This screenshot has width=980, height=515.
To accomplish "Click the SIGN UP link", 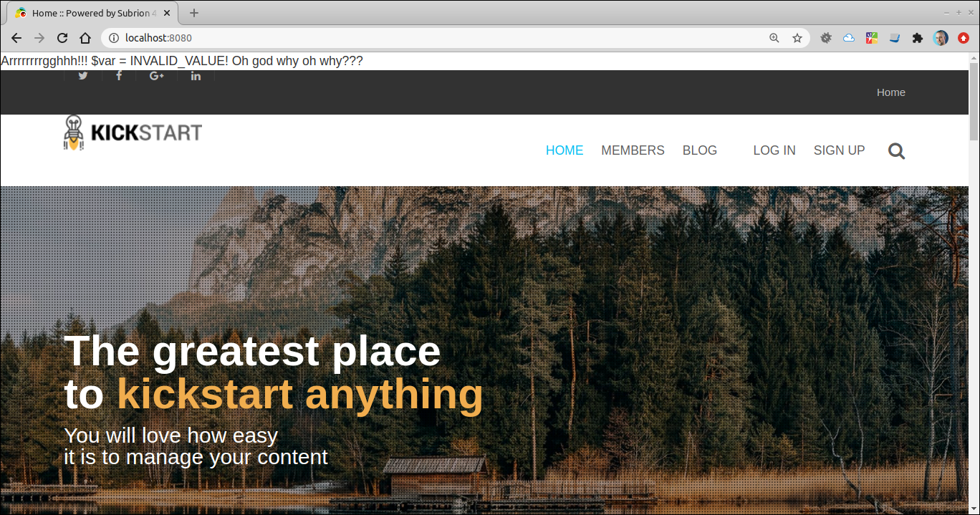I will tap(840, 150).
